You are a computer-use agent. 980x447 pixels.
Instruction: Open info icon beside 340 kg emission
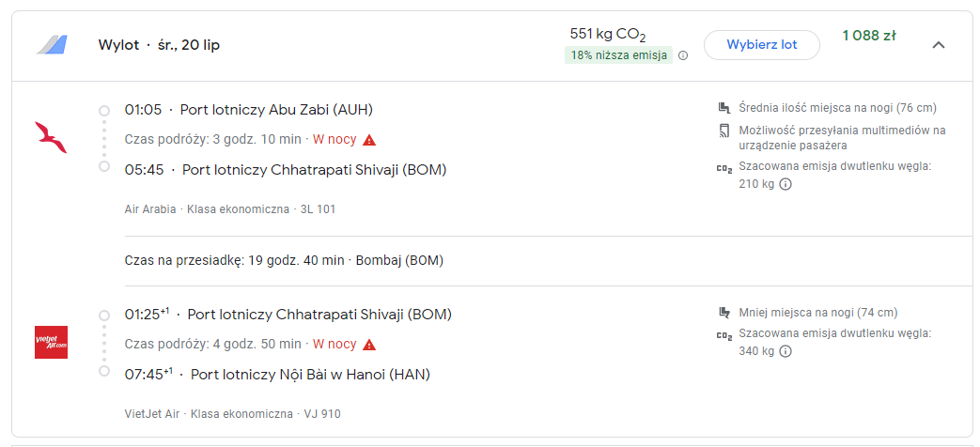click(786, 351)
